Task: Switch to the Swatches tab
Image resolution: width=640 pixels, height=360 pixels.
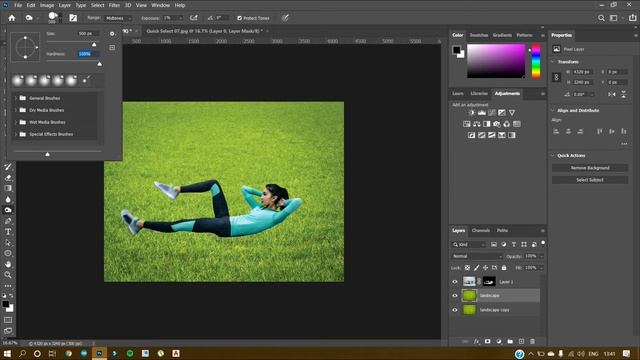Action: coord(479,35)
